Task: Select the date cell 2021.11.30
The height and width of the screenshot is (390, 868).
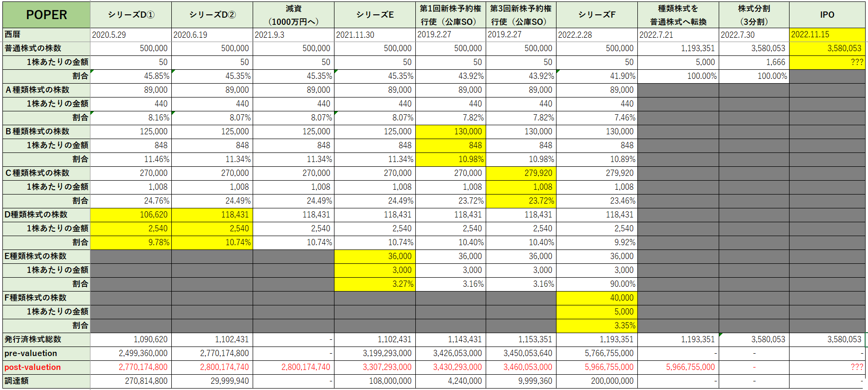Action: pyautogui.click(x=375, y=34)
